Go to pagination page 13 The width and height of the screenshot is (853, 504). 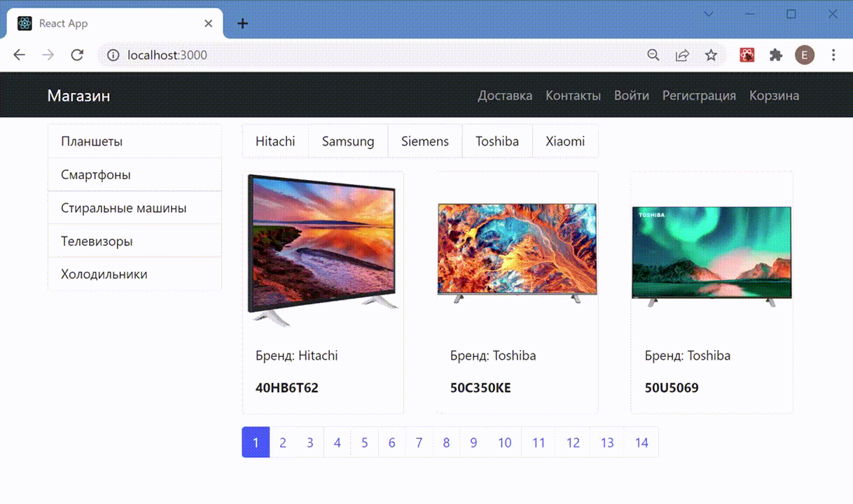607,442
